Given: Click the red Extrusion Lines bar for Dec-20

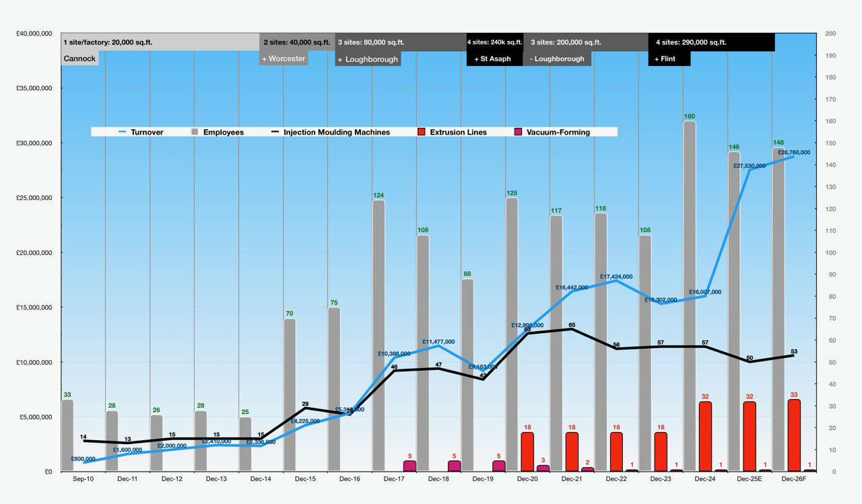Looking at the screenshot, I should 527,452.
